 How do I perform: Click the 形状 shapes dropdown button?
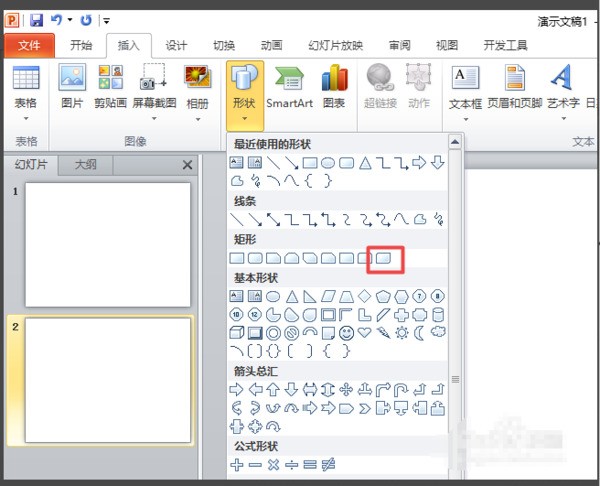[x=245, y=96]
